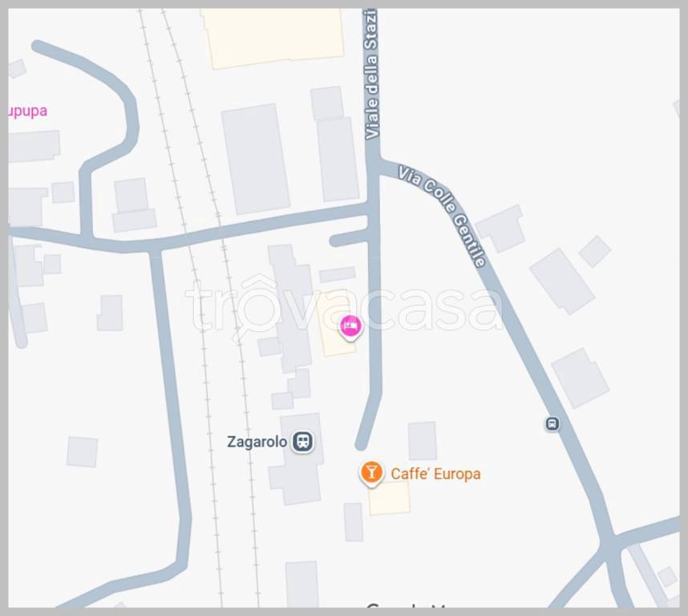Select the 'Viale della Stazi' street label

coord(371,74)
